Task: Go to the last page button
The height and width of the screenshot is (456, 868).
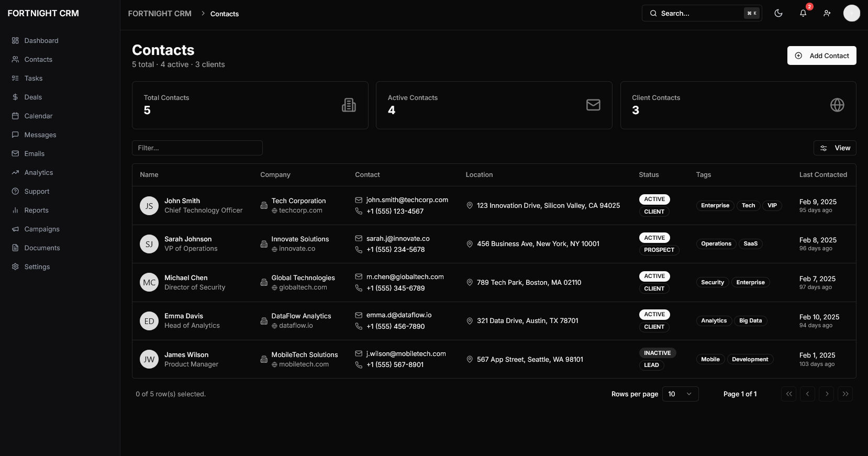Action: (x=845, y=394)
